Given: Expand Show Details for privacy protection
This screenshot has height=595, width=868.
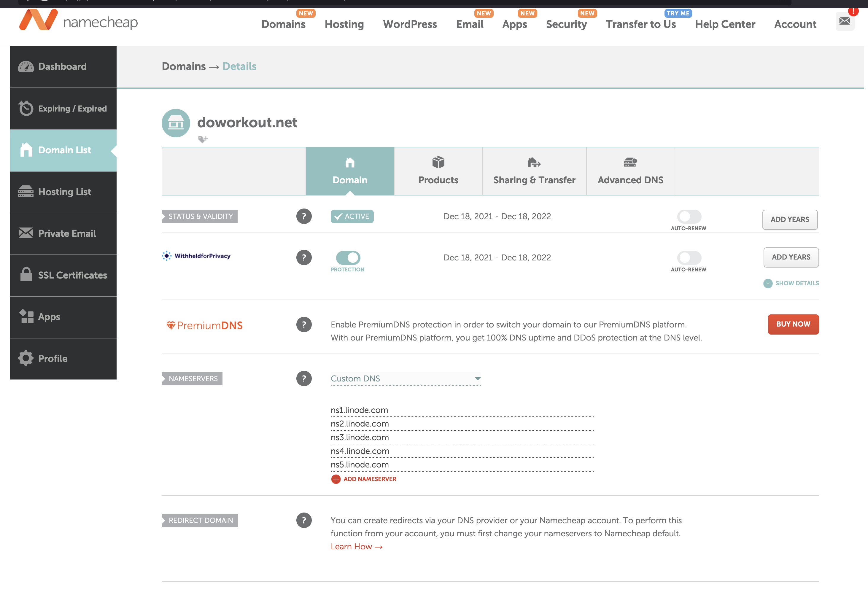Looking at the screenshot, I should (x=791, y=283).
